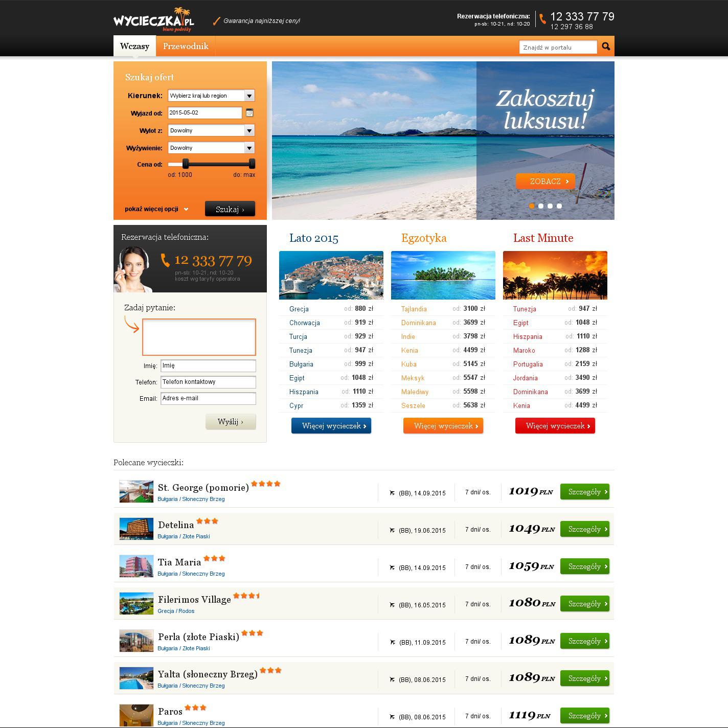Click the ZOBACZ banner button
The height and width of the screenshot is (728, 728).
pos(545,181)
